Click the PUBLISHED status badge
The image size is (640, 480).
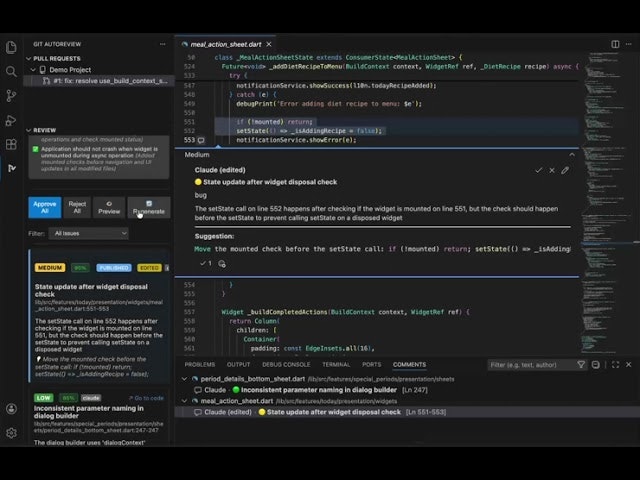click(114, 268)
